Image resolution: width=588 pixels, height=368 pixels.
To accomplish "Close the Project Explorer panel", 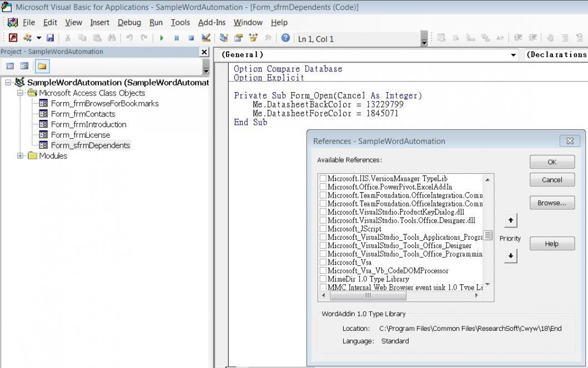I will tap(204, 52).
